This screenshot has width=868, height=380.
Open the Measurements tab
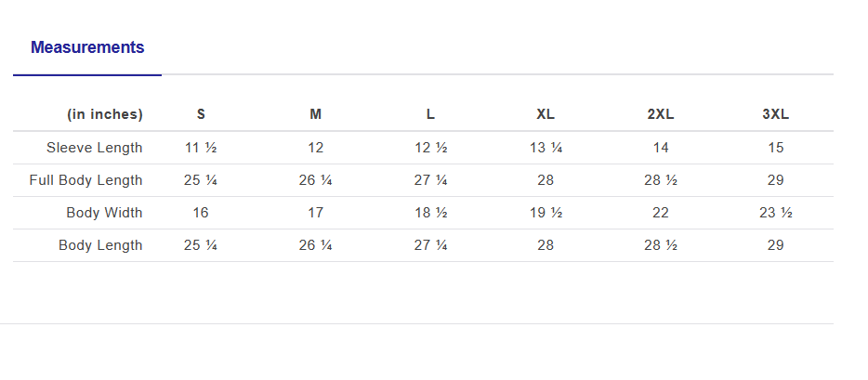point(87,47)
